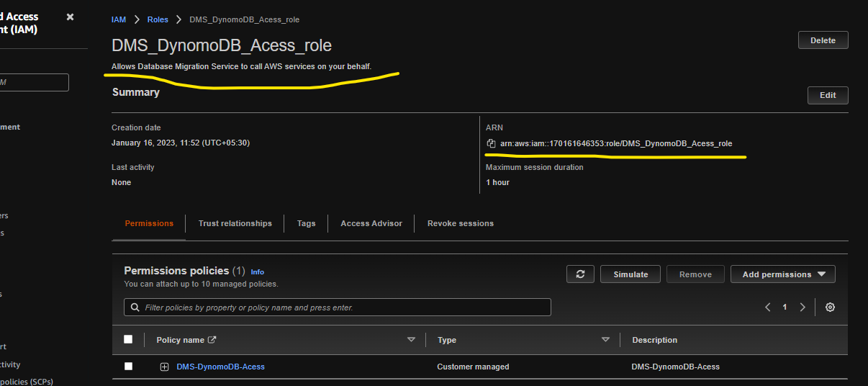Image resolution: width=868 pixels, height=386 pixels.
Task: Sort by Type column arrow
Action: 605,340
